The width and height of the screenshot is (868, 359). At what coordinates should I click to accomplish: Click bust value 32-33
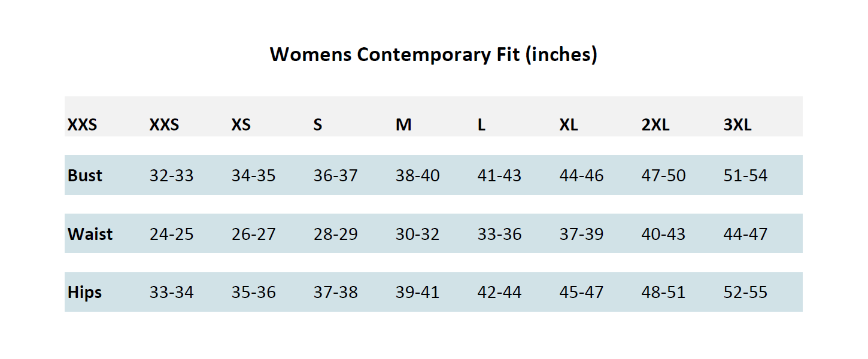pyautogui.click(x=171, y=175)
